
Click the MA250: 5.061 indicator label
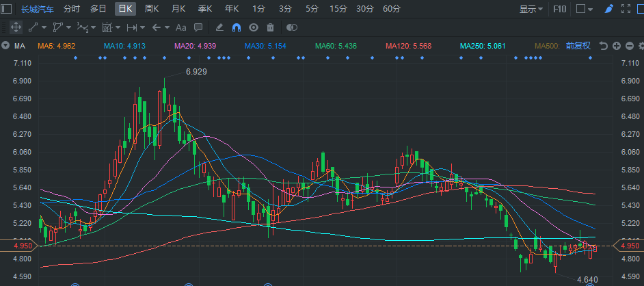click(x=483, y=46)
